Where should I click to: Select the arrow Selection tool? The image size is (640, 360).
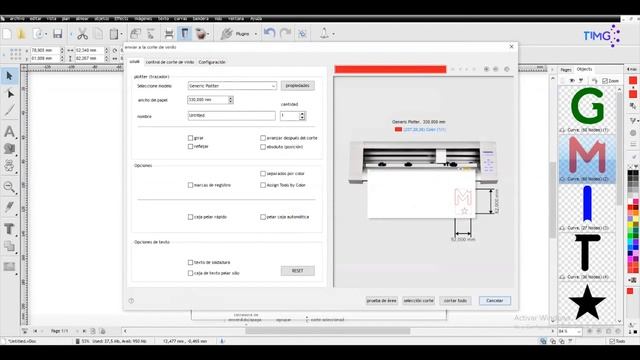pyautogui.click(x=9, y=76)
